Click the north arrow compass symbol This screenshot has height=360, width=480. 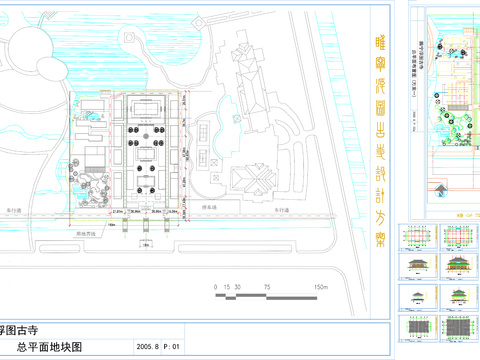tap(441, 191)
